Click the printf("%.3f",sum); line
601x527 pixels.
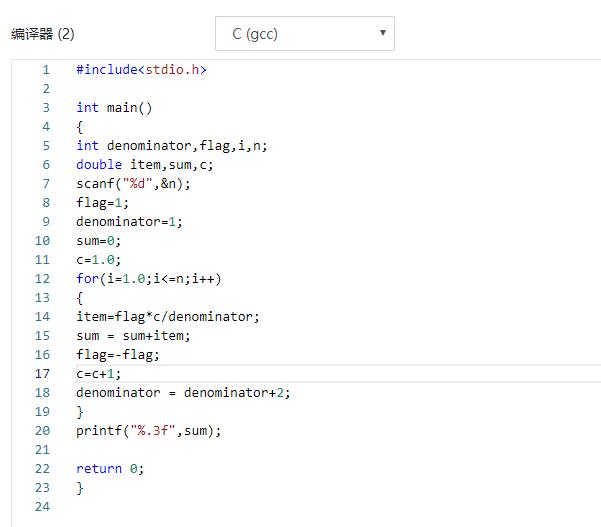pyautogui.click(x=149, y=431)
